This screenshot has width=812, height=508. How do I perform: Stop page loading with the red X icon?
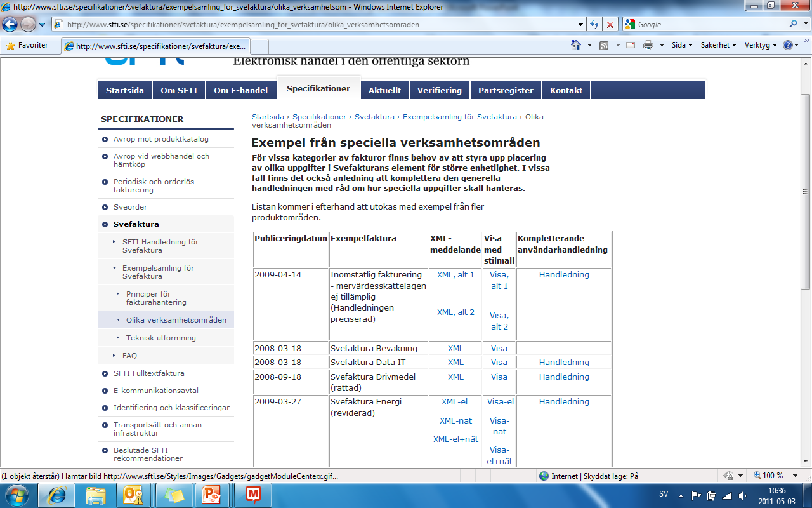610,24
